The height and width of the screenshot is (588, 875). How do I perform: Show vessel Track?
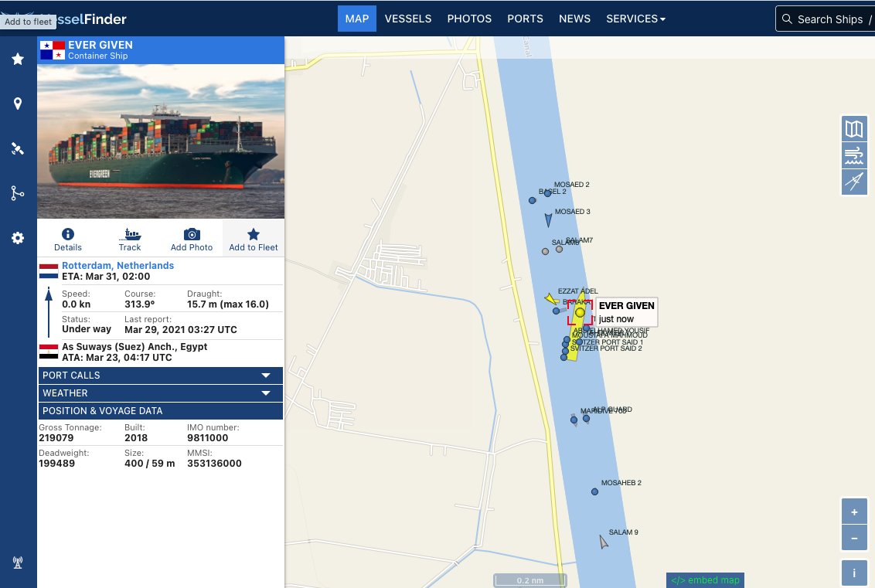[129, 240]
